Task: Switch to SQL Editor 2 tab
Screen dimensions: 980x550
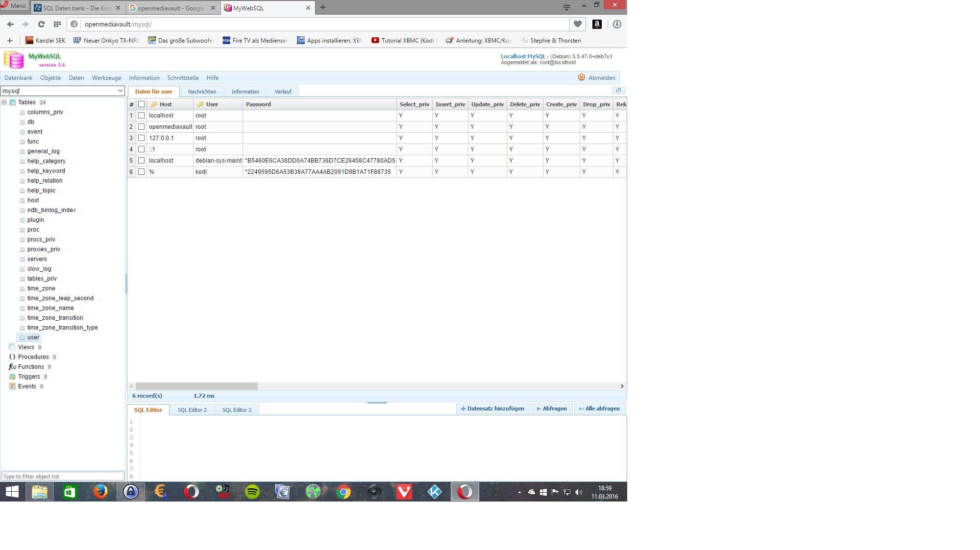Action: (x=192, y=410)
